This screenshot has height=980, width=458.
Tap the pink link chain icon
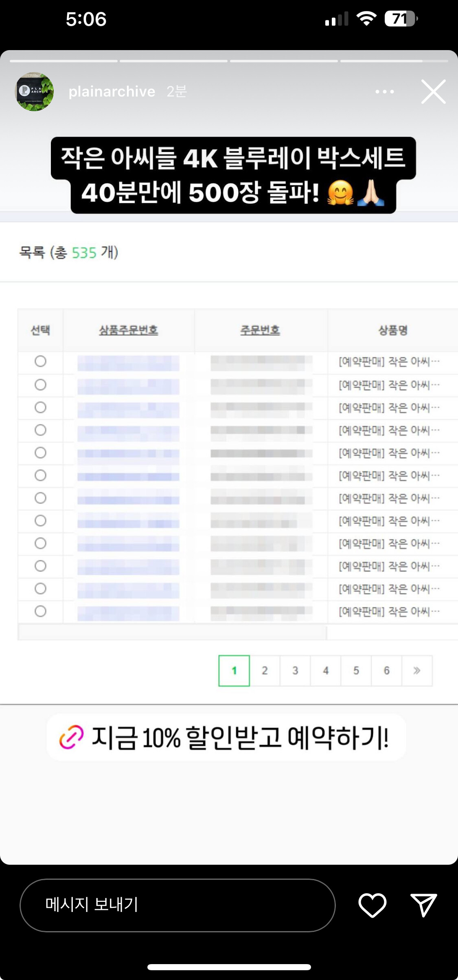coord(72,737)
